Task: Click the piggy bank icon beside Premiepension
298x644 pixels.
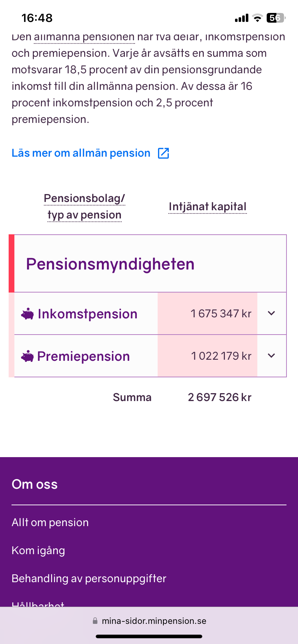Action: click(27, 356)
